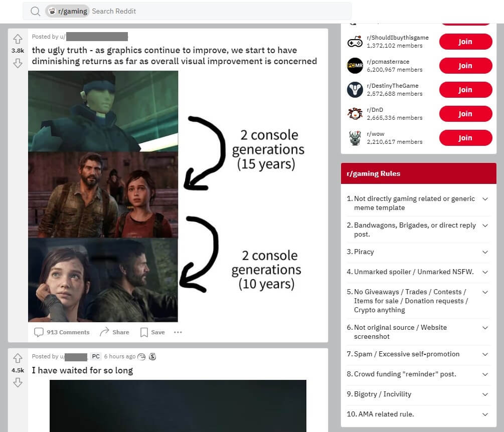
Task: Click the r/ShouldIbuythisgame controller icon
Action: click(x=355, y=42)
